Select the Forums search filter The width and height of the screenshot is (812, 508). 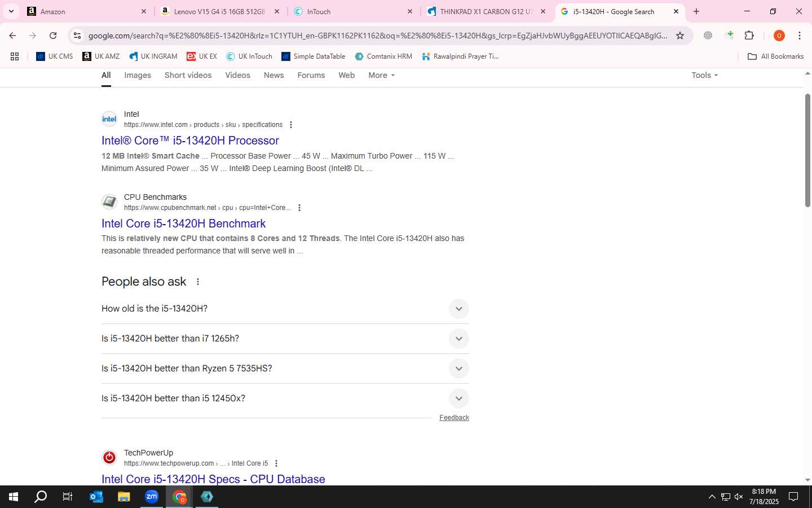coord(311,75)
